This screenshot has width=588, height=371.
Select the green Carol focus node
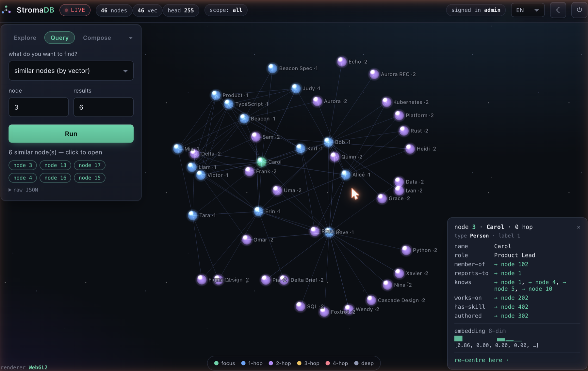[x=261, y=162]
